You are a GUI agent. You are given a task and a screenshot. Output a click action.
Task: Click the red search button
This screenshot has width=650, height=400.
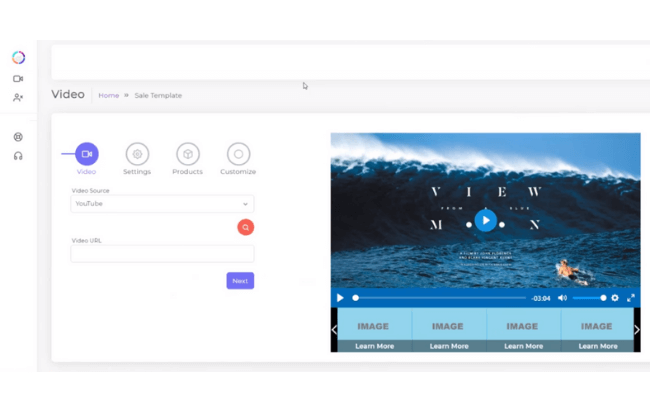pyautogui.click(x=245, y=227)
